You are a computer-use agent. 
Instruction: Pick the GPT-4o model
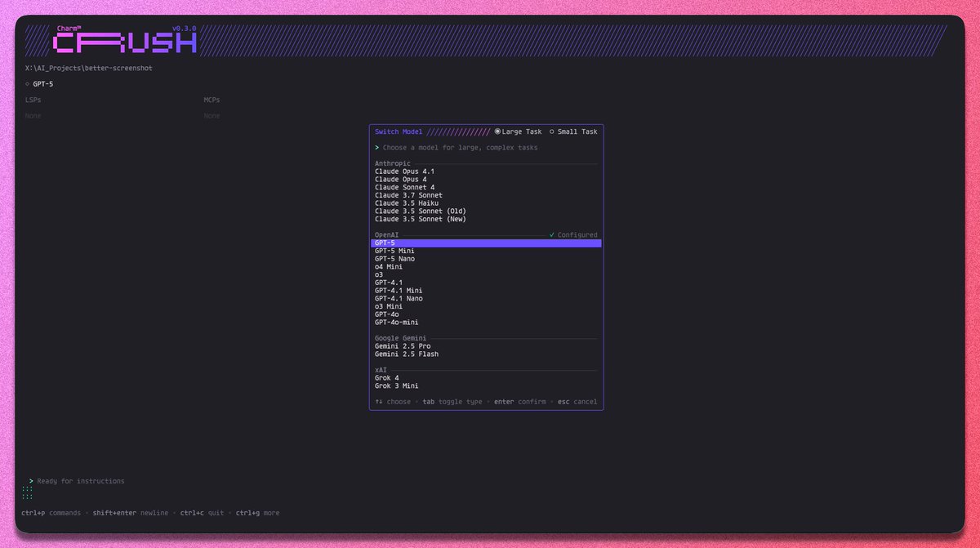click(387, 314)
